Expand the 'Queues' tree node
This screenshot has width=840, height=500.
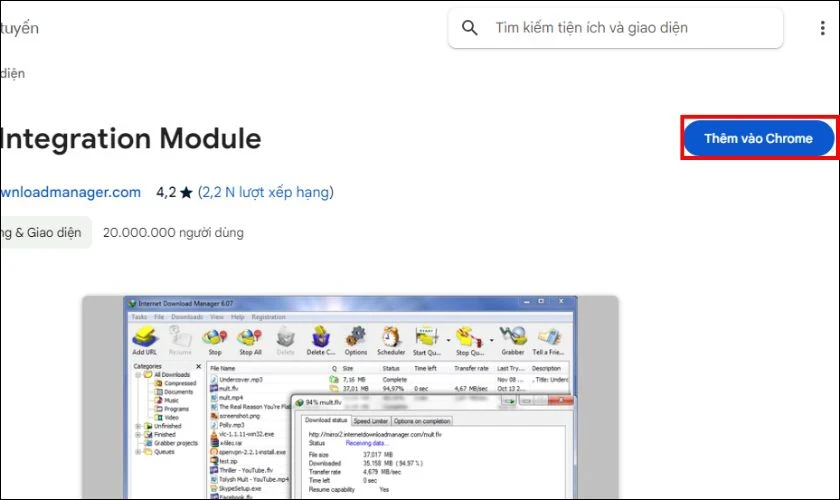pos(138,452)
